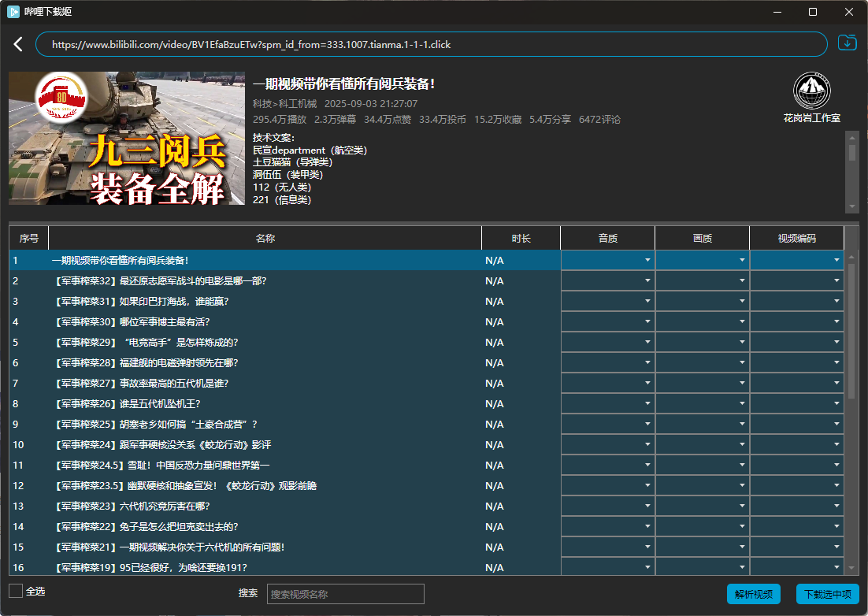Click the 解析视频 button
This screenshot has width=868, height=616.
point(752,594)
